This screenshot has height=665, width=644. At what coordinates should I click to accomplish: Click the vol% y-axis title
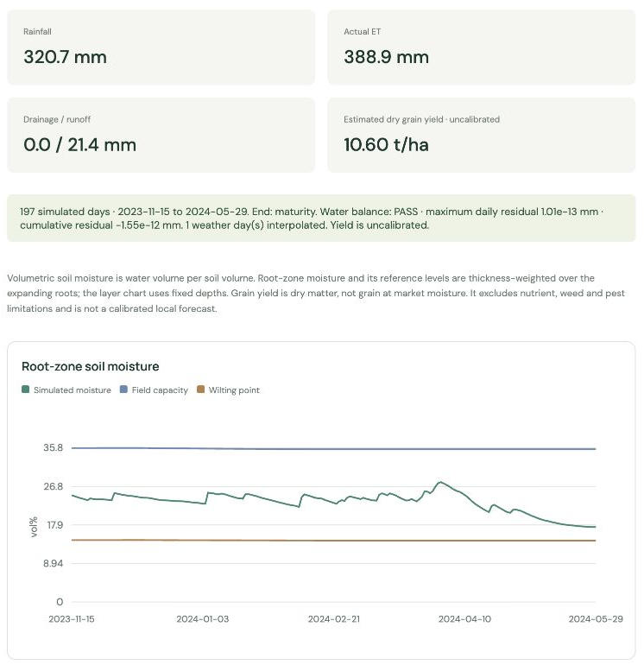34,527
